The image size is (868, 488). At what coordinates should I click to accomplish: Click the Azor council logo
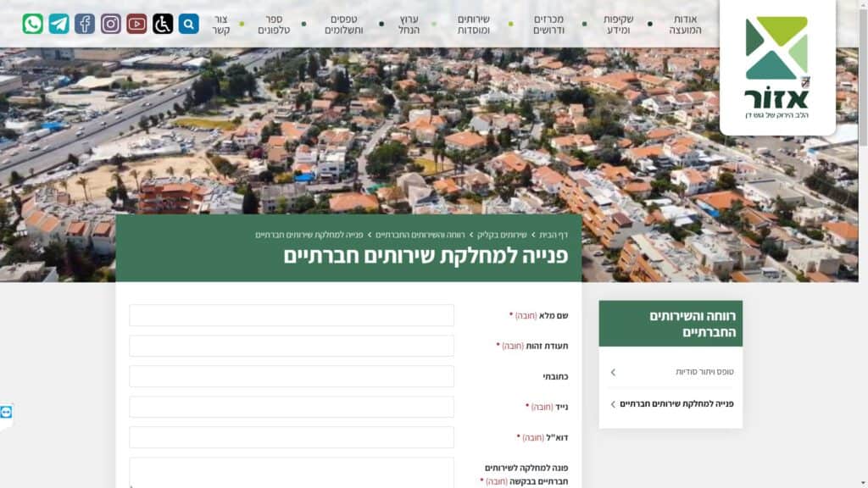point(776,66)
